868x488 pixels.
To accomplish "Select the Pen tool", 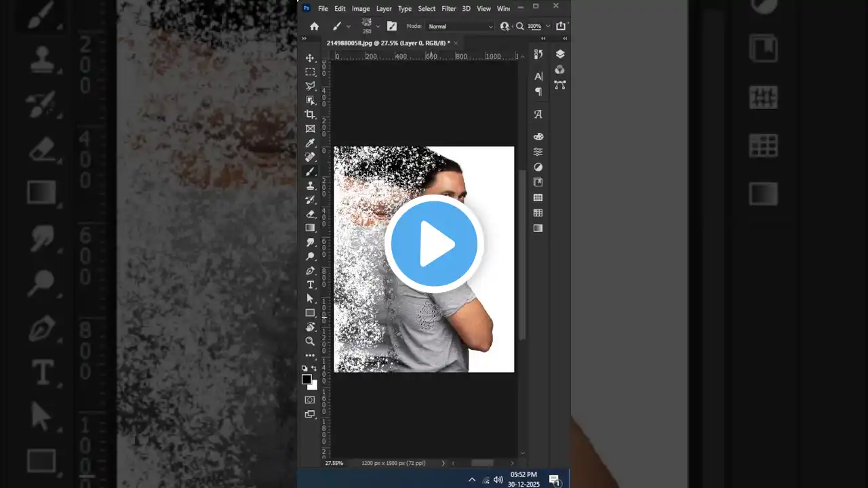I will click(310, 270).
